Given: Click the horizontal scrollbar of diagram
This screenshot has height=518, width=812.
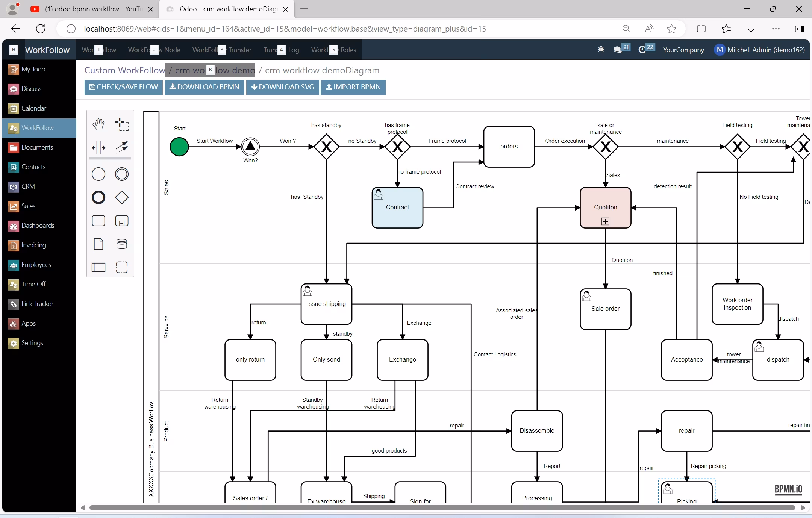Looking at the screenshot, I should (x=442, y=508).
